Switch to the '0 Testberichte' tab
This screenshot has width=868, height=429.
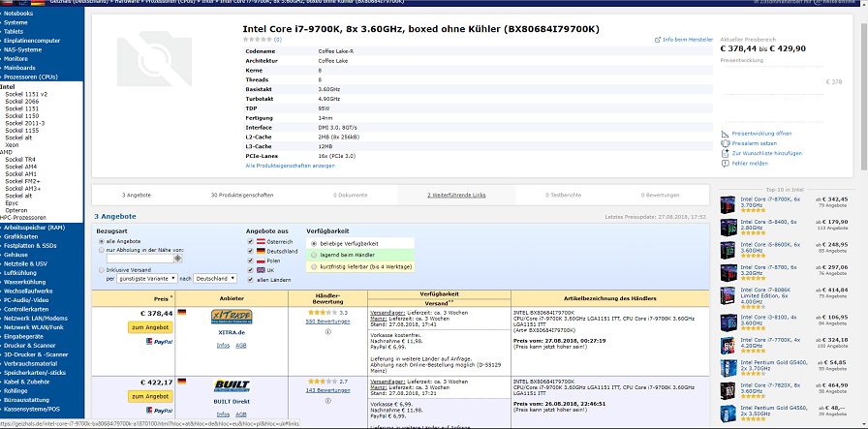coord(563,196)
